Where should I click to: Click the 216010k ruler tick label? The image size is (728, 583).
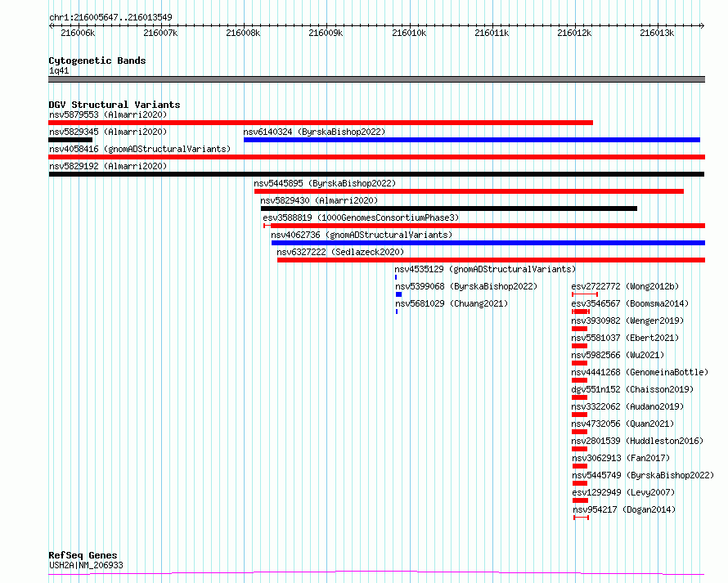[409, 33]
